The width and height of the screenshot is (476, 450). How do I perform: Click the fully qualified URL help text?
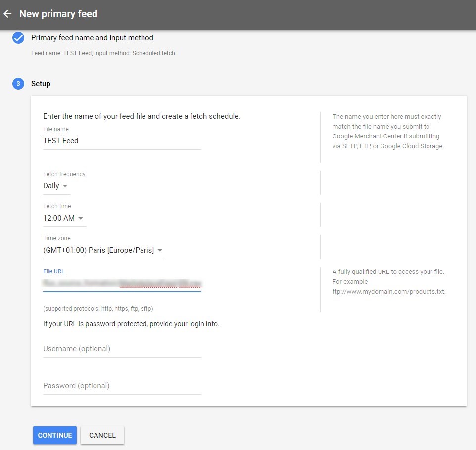[389, 281]
